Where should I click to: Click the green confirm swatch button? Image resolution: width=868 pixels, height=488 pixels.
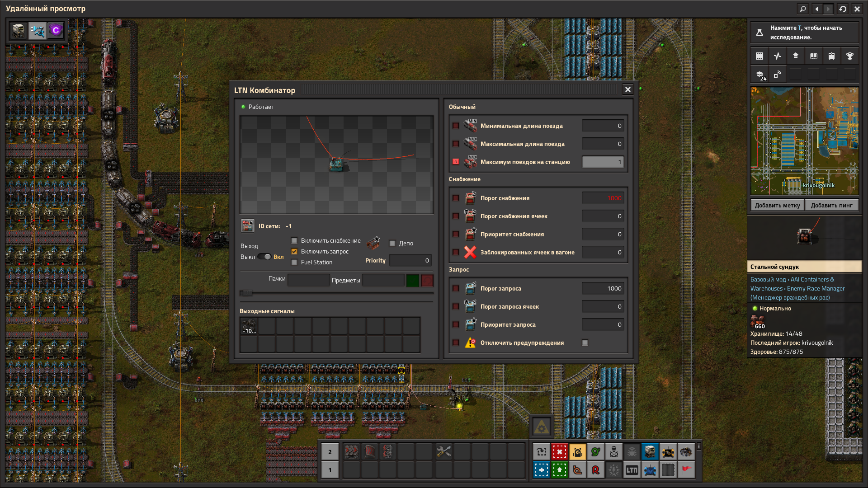point(413,281)
